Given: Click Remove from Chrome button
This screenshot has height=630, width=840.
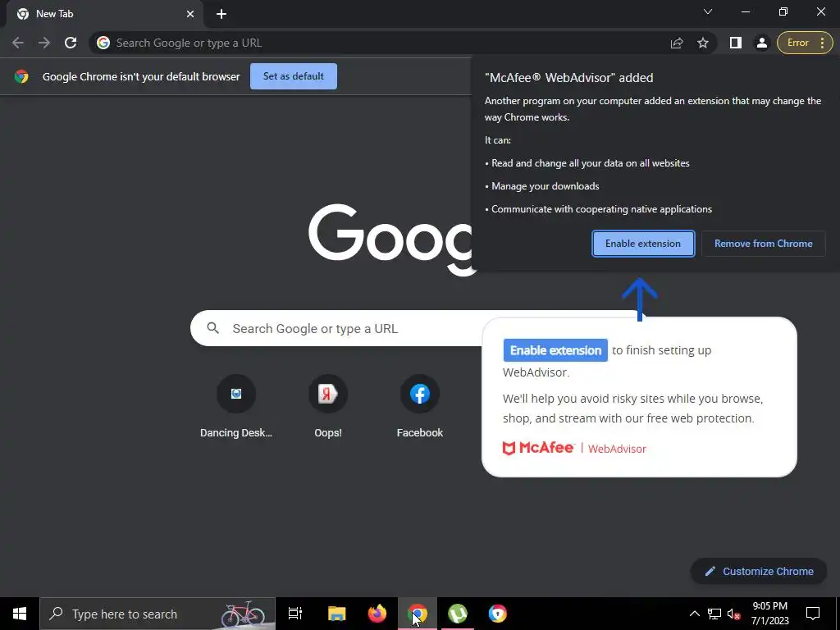Looking at the screenshot, I should (764, 244).
